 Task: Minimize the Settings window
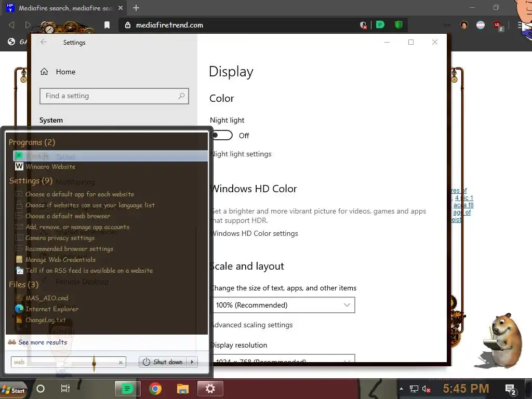point(387,42)
